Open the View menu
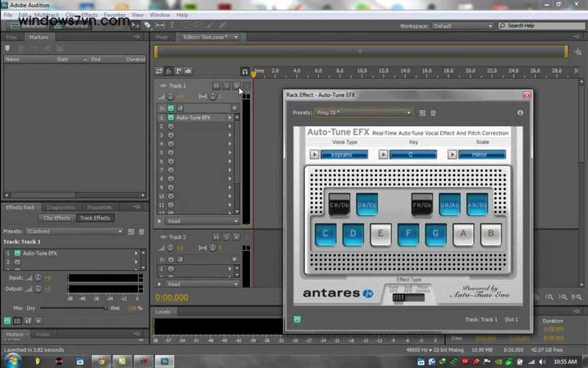This screenshot has height=368, width=588. click(x=137, y=15)
